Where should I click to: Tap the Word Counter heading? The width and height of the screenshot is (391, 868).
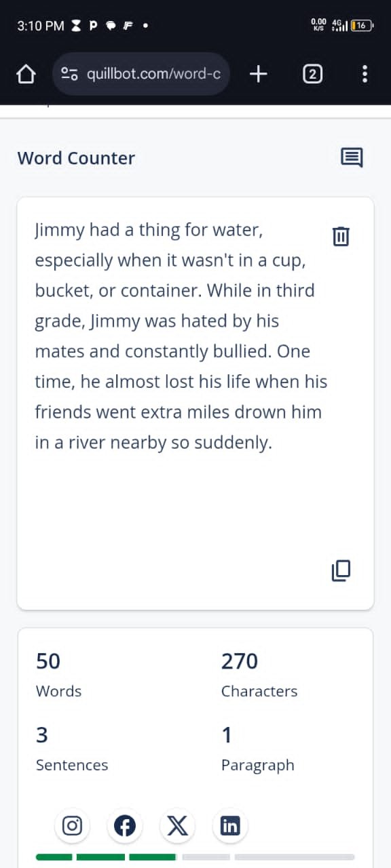[76, 158]
